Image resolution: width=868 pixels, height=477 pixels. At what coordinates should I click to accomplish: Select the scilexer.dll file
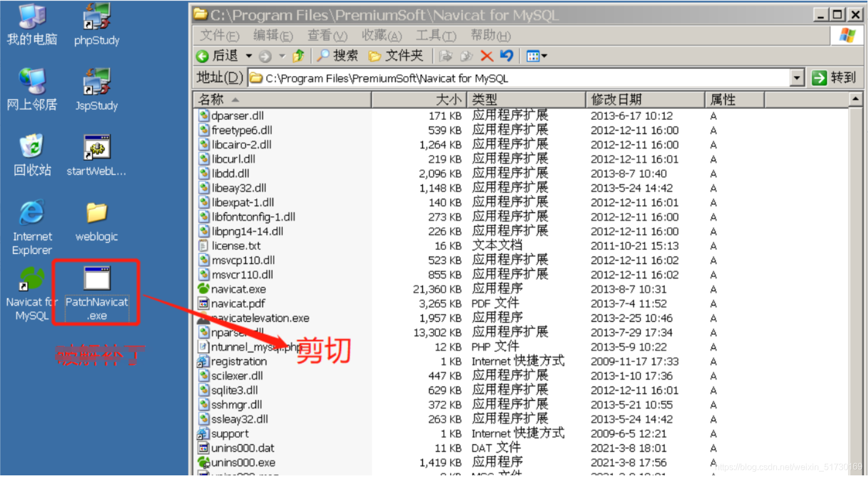coord(231,376)
